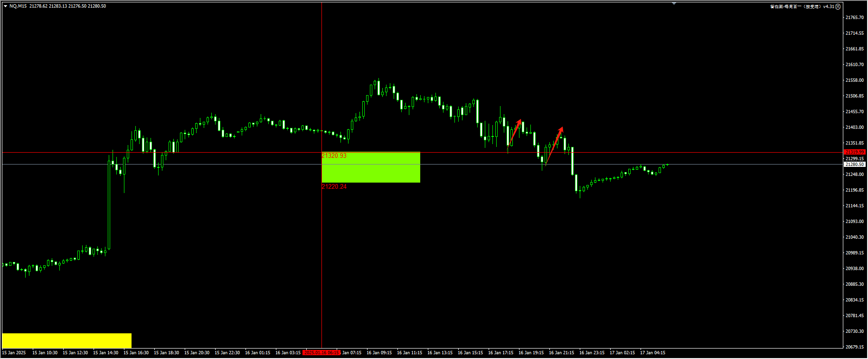Click the sad-face expert advisor icon
Image resolution: width=868 pixels, height=359 pixels.
[838, 7]
